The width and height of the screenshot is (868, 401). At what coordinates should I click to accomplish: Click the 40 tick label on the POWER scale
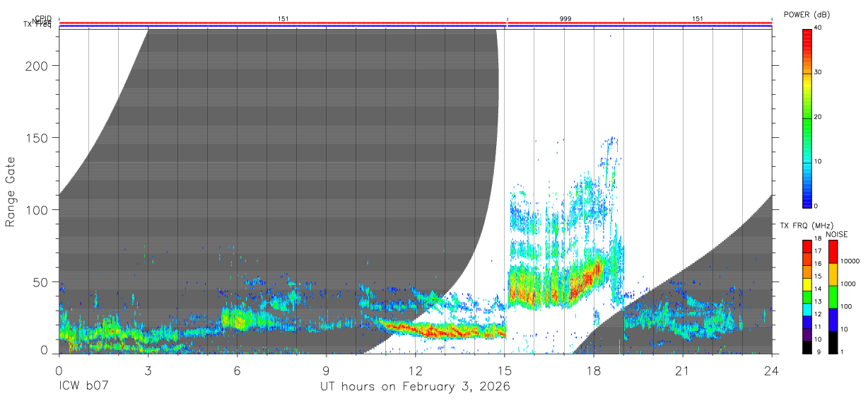(x=817, y=28)
